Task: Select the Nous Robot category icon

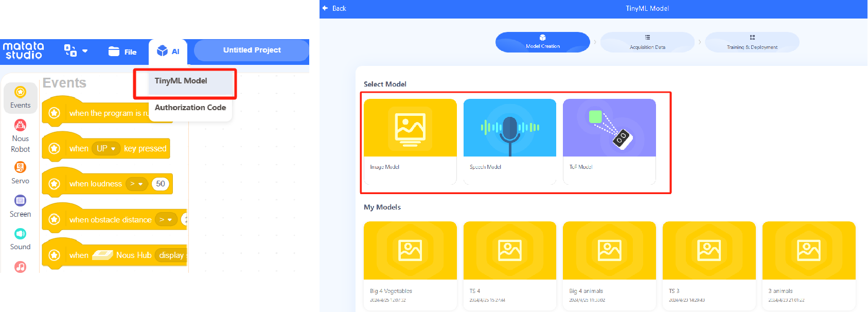Action: pos(20,125)
